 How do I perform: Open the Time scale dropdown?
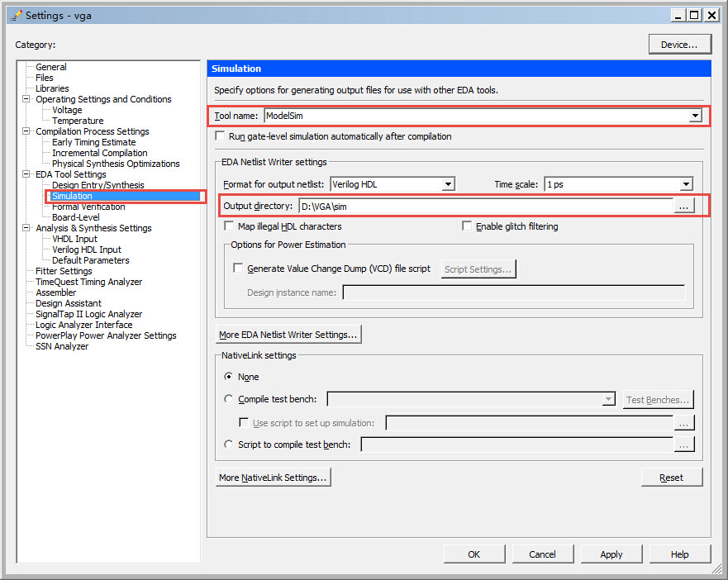pyautogui.click(x=686, y=184)
